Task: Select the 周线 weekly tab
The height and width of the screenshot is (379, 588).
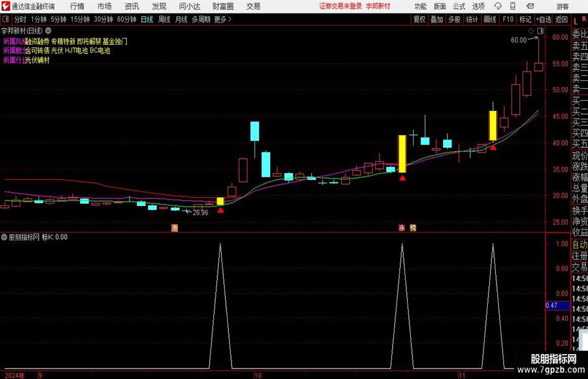Action: (x=164, y=19)
